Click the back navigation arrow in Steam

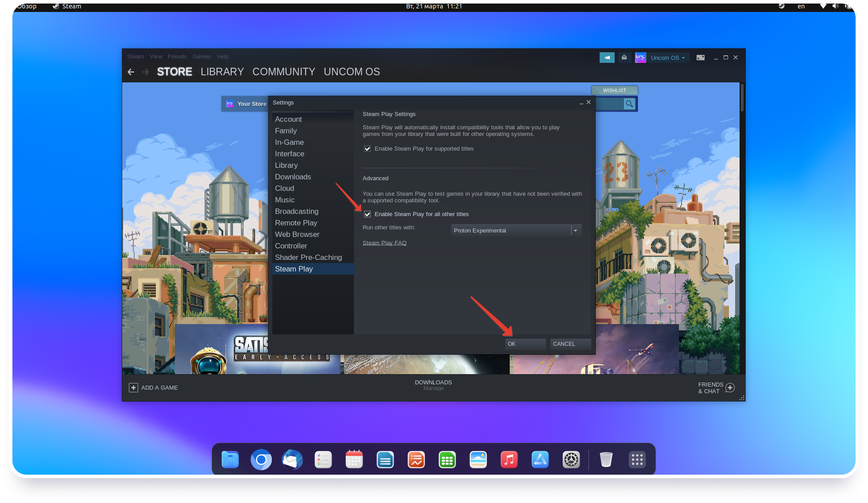(131, 72)
